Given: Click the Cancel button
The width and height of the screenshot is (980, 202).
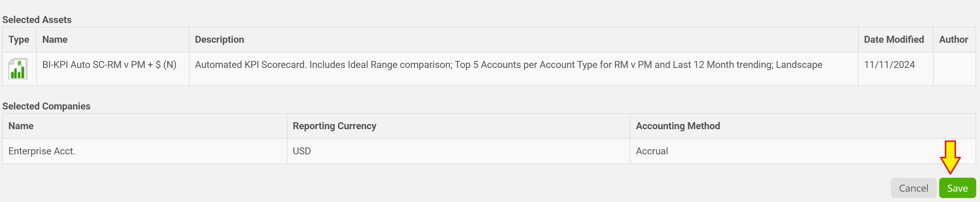Looking at the screenshot, I should pyautogui.click(x=914, y=188).
